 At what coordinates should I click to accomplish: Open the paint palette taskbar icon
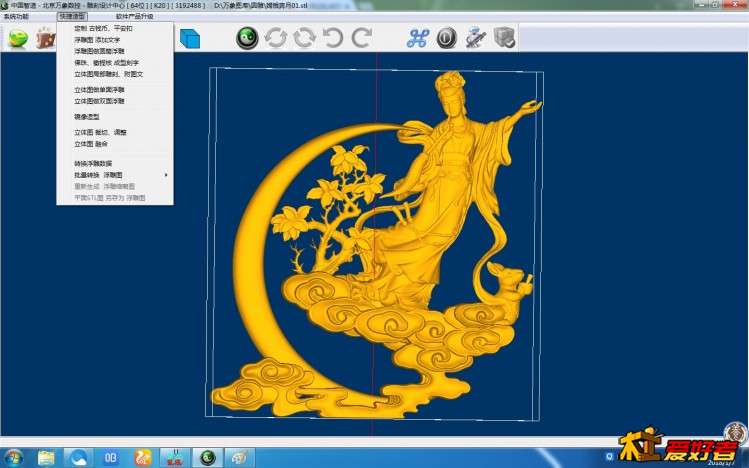click(239, 458)
